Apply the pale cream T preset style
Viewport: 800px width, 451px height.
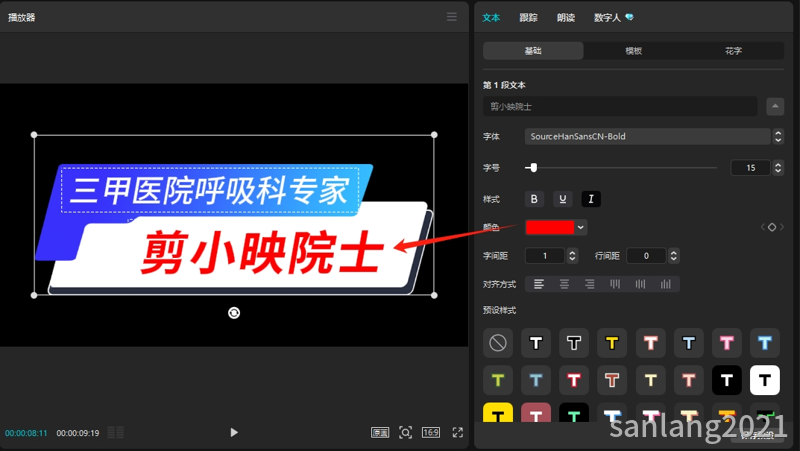click(x=651, y=380)
